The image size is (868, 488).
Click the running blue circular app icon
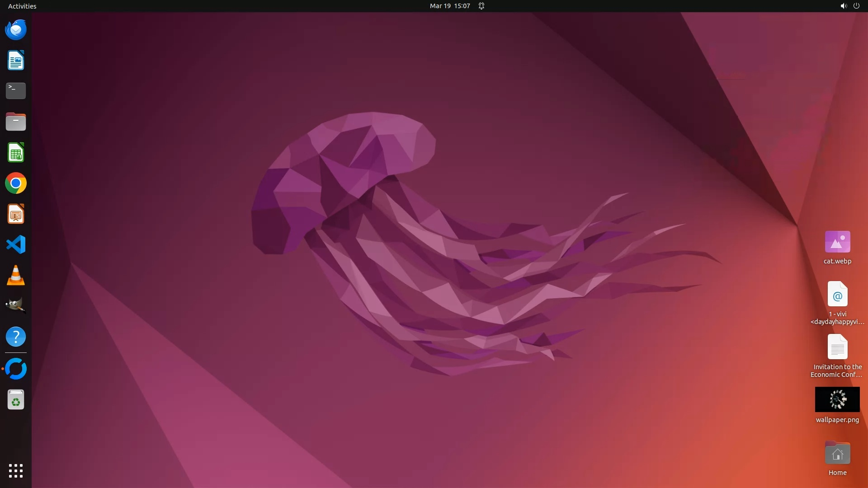click(16, 369)
